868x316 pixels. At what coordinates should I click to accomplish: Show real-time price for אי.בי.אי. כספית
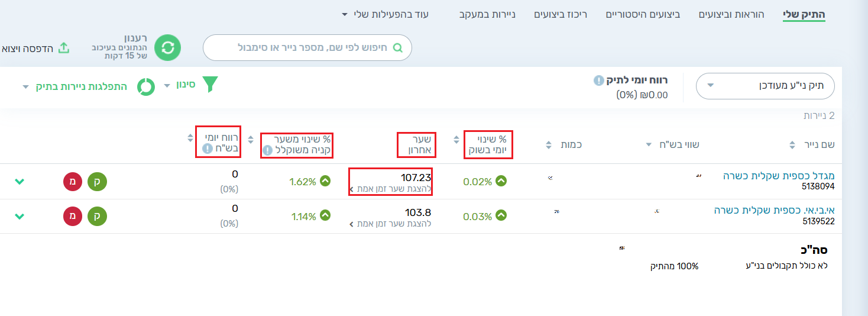point(390,224)
